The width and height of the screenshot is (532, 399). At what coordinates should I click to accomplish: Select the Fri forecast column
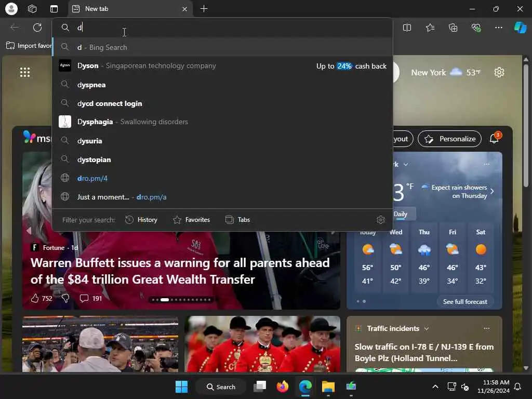pos(453,258)
